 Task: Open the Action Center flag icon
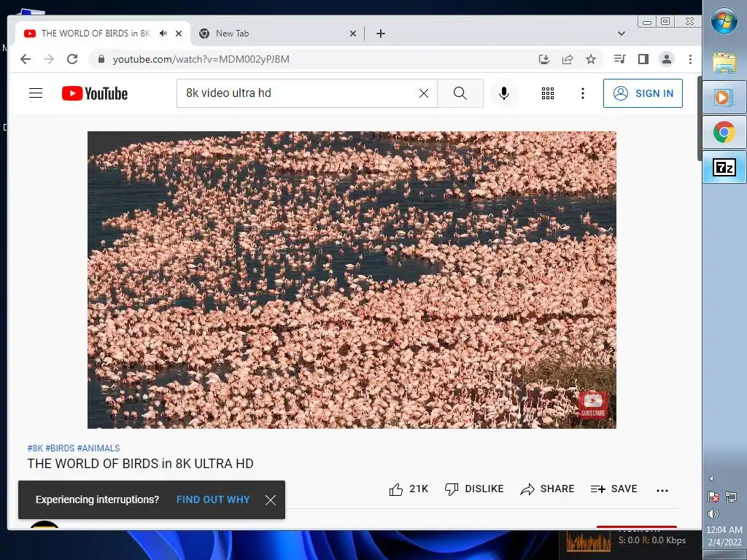(x=713, y=497)
